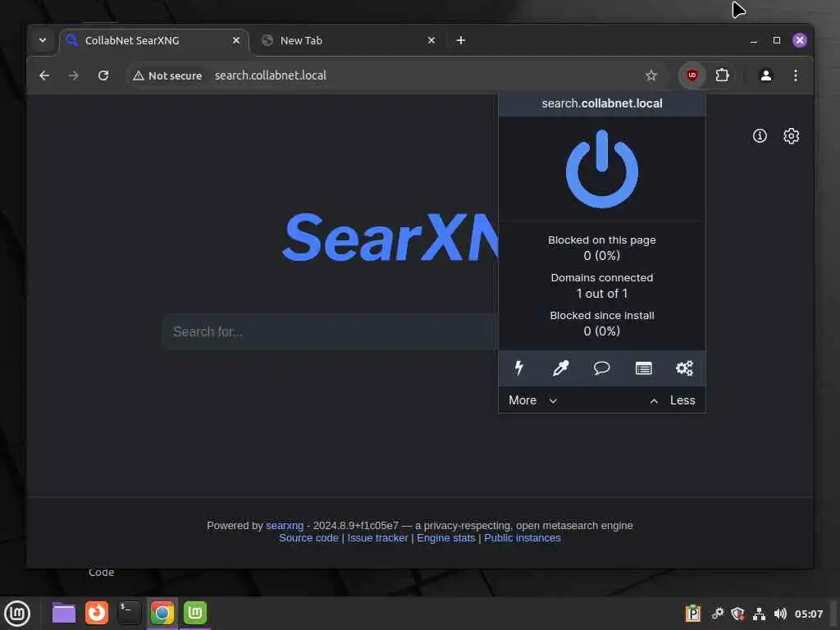Open Chrome three-dot menu
Screen dimensions: 840x630
tap(796, 75)
